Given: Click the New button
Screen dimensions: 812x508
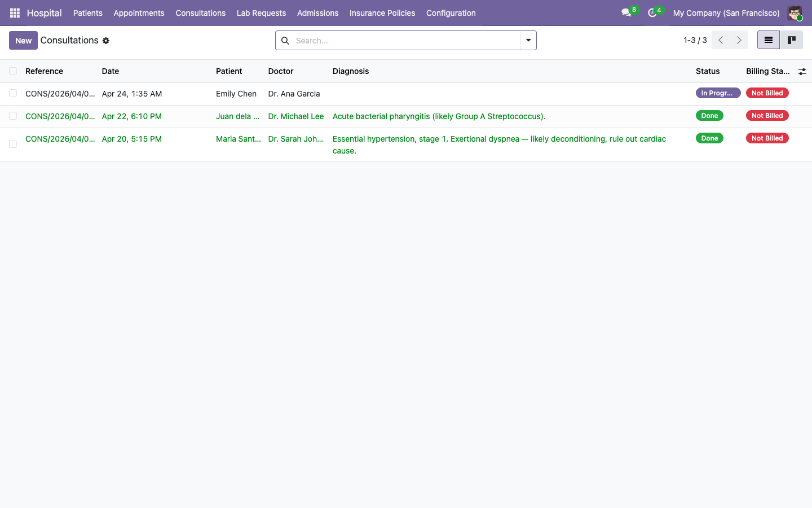Looking at the screenshot, I should point(23,41).
